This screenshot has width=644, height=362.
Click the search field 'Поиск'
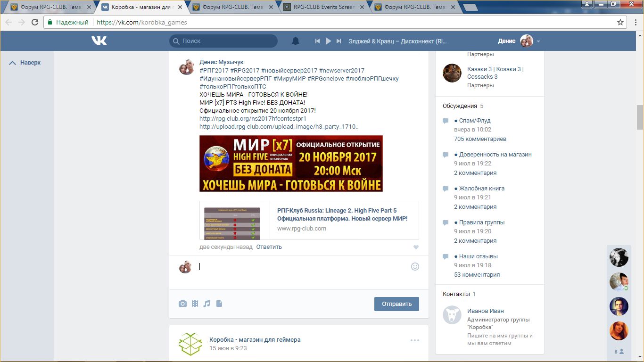223,41
